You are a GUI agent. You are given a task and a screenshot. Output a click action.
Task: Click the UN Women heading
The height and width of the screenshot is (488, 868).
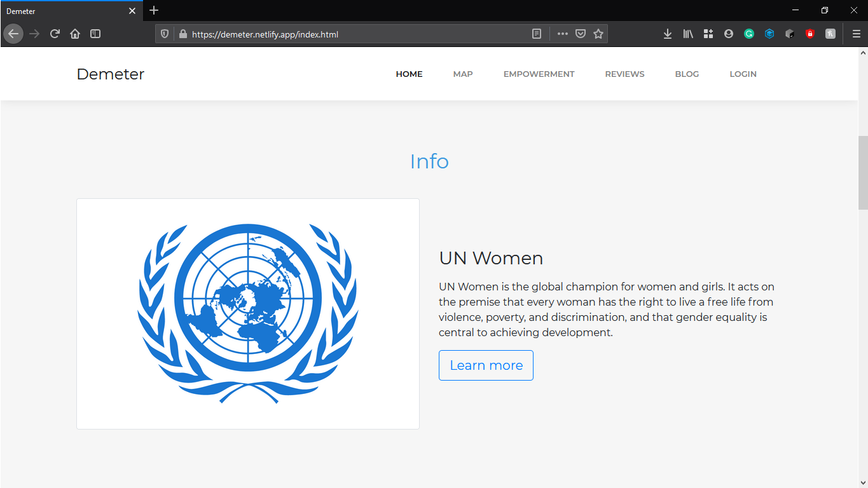coord(491,258)
